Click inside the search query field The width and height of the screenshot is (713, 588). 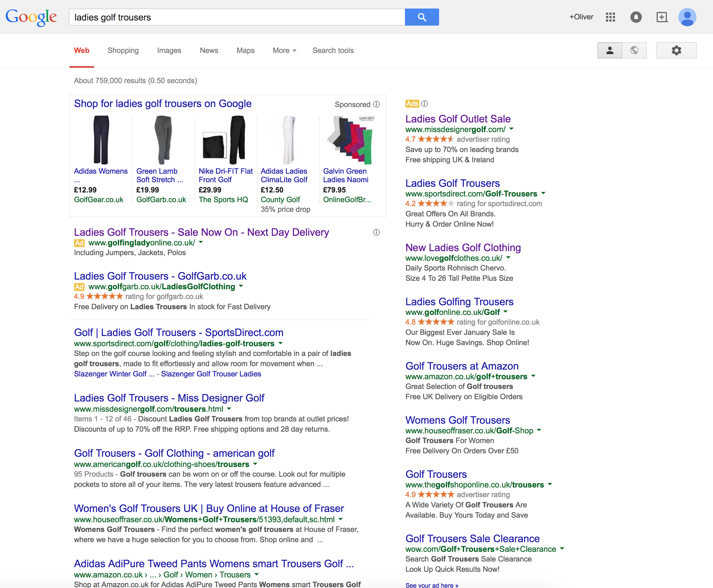pyautogui.click(x=237, y=17)
